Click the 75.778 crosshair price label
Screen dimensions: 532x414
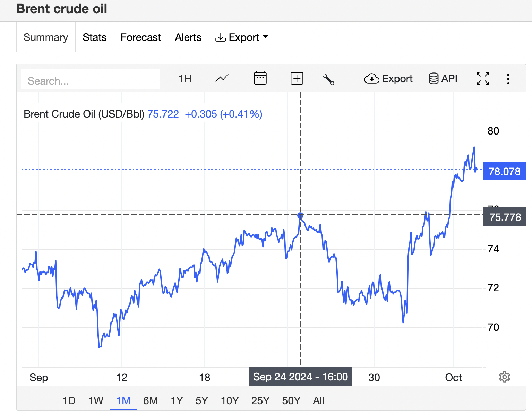click(505, 217)
